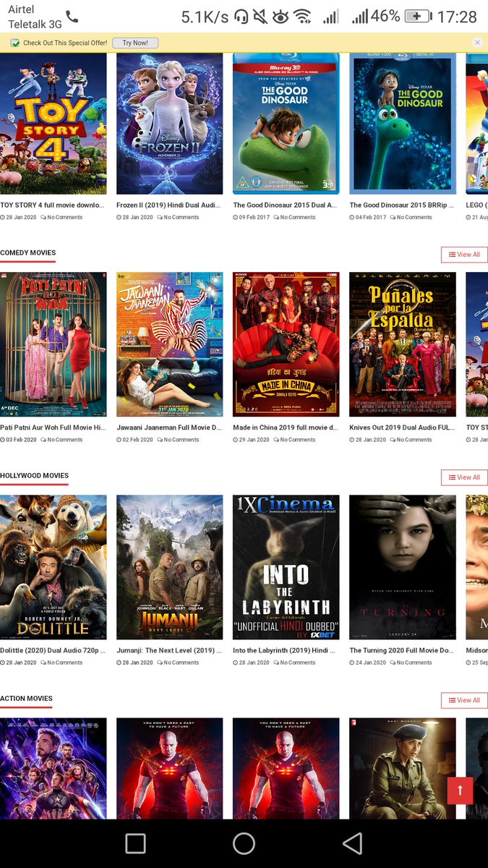Image resolution: width=488 pixels, height=868 pixels.
Task: Open the Into the Labyrinth poster
Action: click(x=286, y=567)
